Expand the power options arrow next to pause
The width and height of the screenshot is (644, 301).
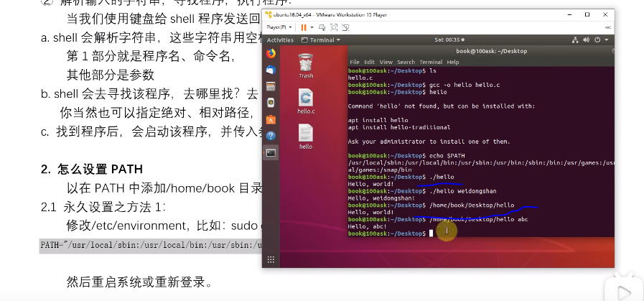click(x=312, y=27)
